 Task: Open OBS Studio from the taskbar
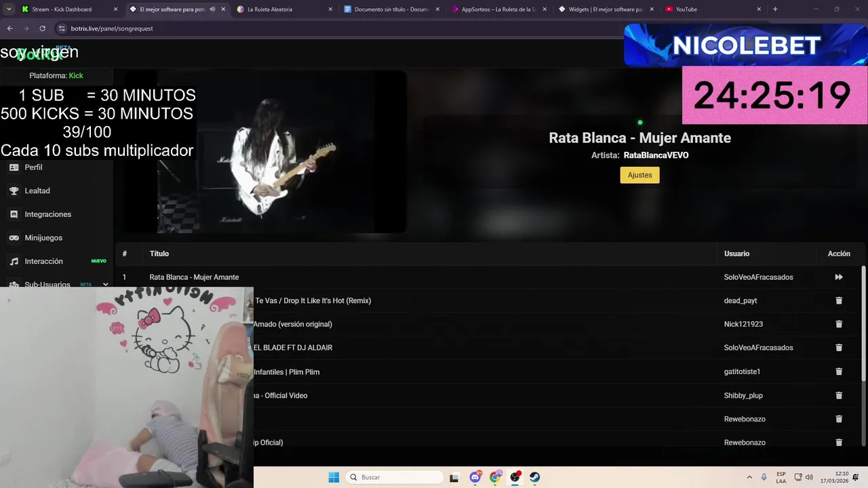[x=515, y=477]
